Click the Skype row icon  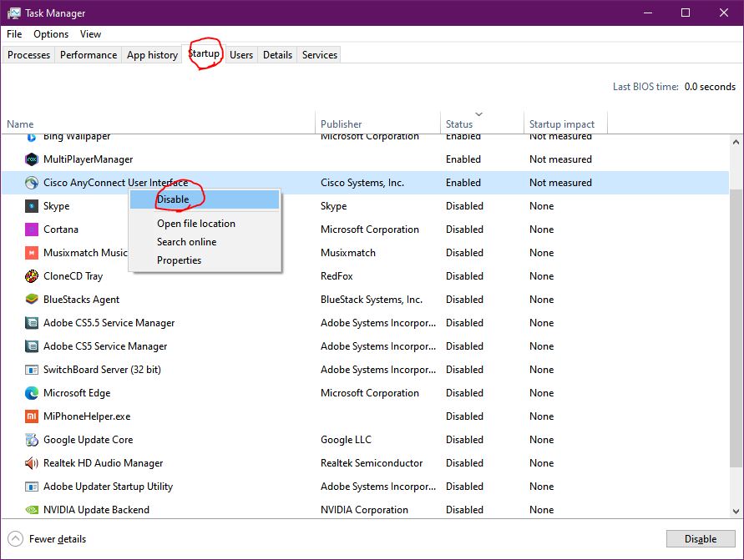point(32,206)
